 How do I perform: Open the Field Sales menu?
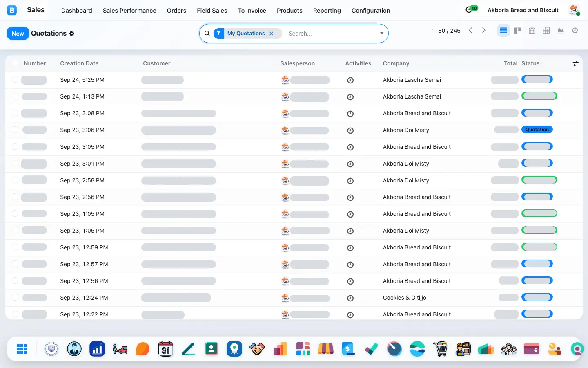[x=212, y=11]
